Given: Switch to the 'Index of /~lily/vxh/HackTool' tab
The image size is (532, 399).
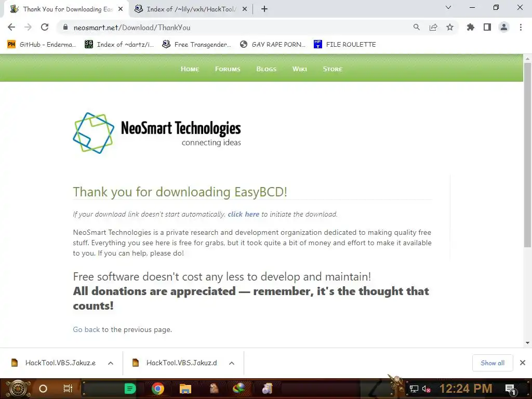Looking at the screenshot, I should tap(191, 9).
